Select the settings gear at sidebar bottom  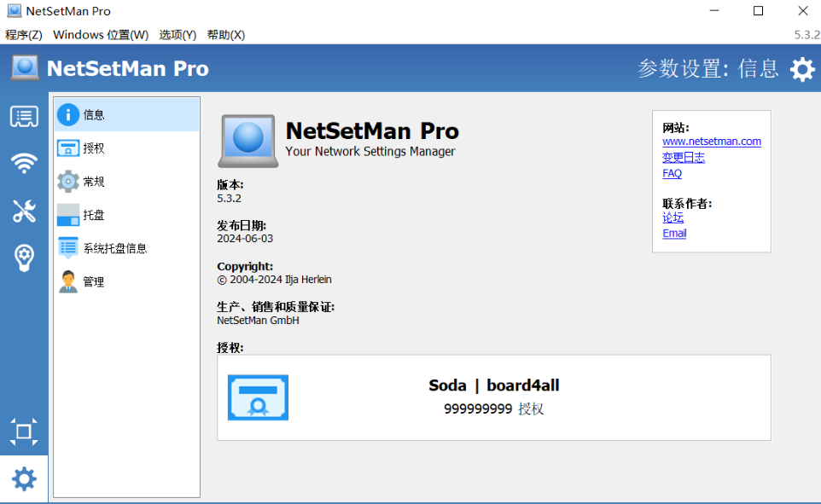24,479
